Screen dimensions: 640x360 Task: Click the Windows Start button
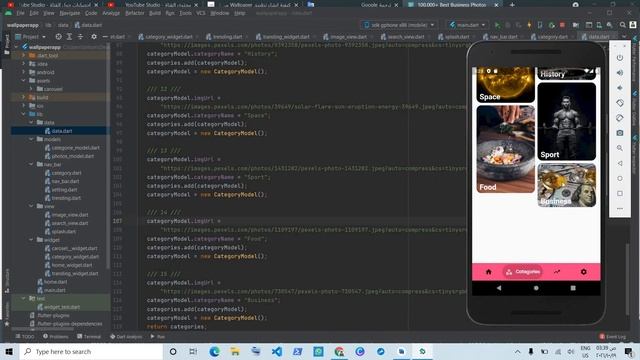click(x=9, y=351)
